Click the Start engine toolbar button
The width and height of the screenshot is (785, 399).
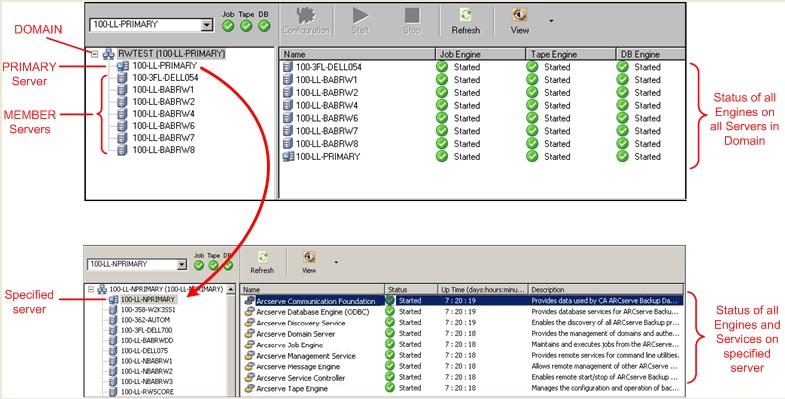360,21
